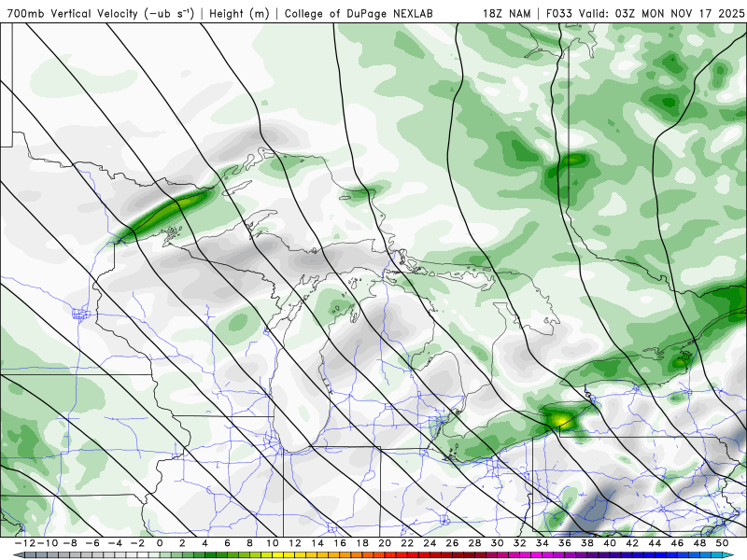Screen dimensions: 747x560
Task: Click the "700mb Vertical Velocity" title text
Action: click(x=73, y=13)
